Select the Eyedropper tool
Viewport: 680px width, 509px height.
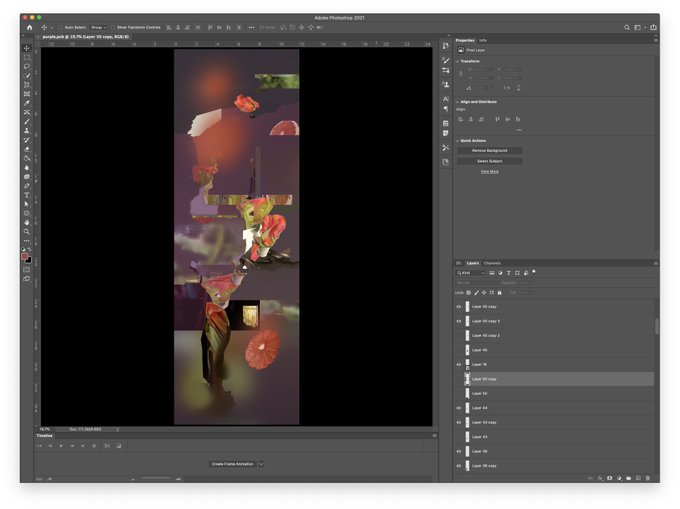point(27,103)
